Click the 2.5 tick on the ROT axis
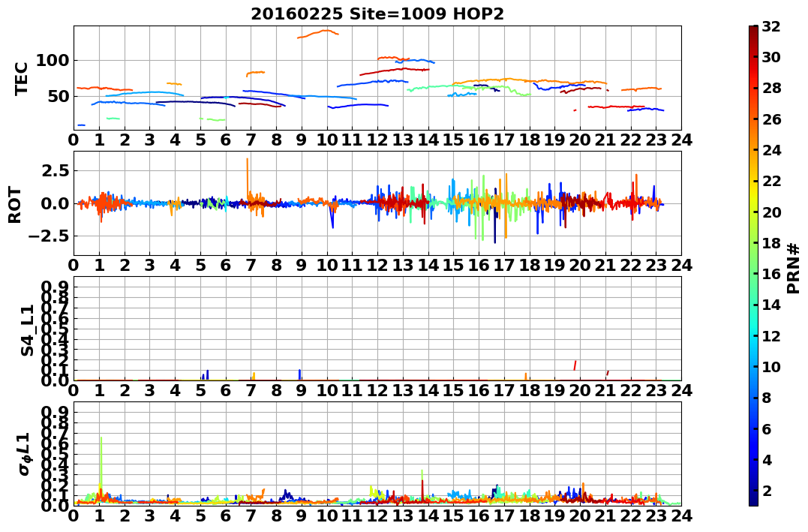Viewport: 808px width, 532px height. click(x=55, y=170)
